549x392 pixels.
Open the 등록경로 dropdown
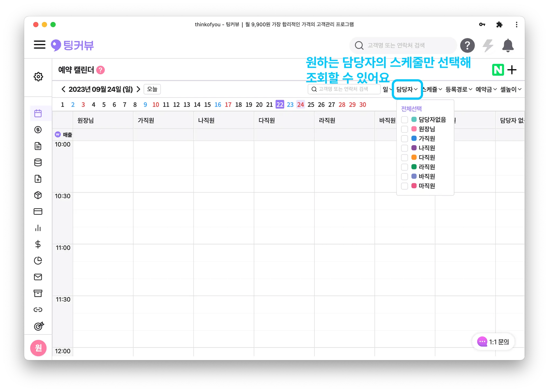point(459,89)
